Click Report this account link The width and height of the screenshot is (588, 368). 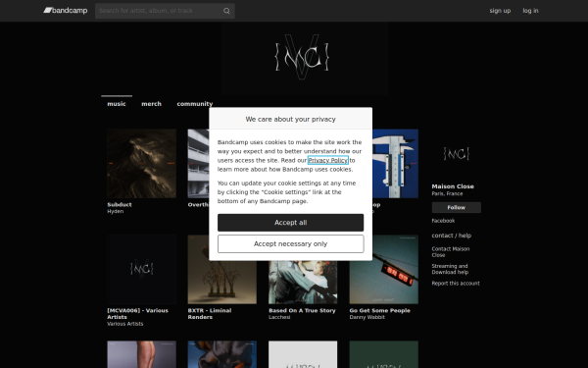pos(456,284)
